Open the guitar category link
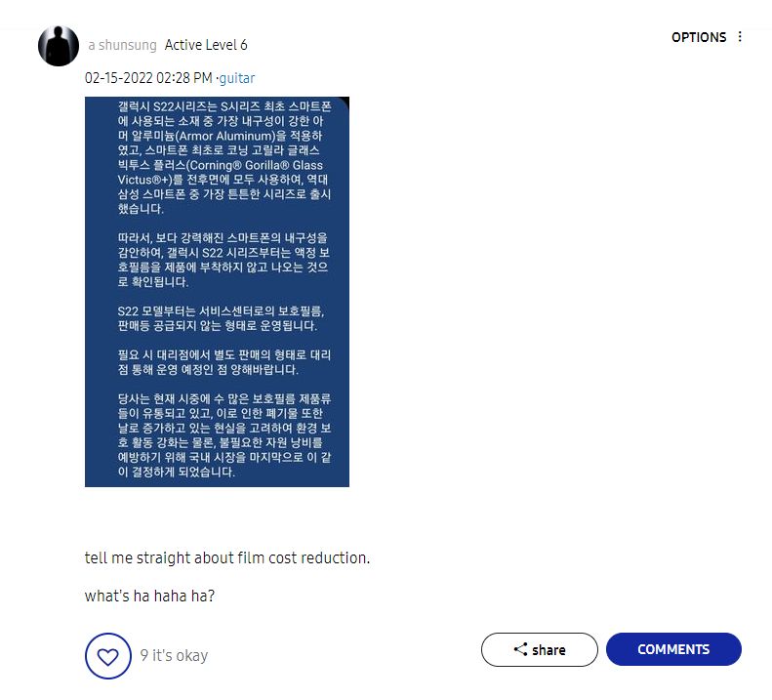This screenshot has width=772, height=700. click(237, 78)
